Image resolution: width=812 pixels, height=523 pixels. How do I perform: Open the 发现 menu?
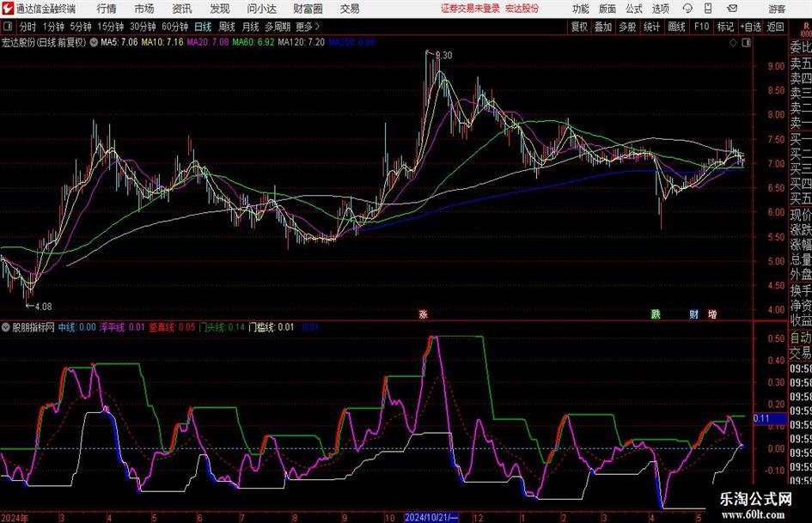click(220, 9)
